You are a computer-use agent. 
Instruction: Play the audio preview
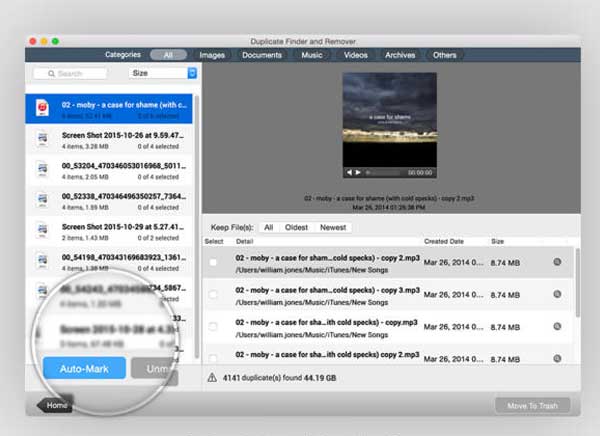(x=358, y=173)
